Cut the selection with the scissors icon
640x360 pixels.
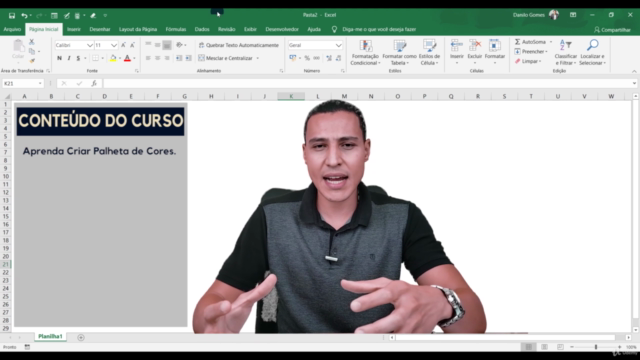point(31,42)
